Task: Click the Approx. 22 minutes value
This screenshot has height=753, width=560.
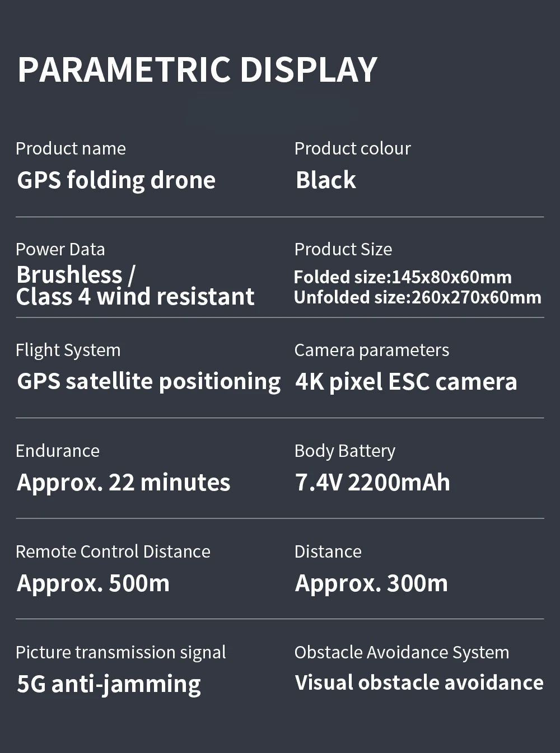Action: click(123, 483)
